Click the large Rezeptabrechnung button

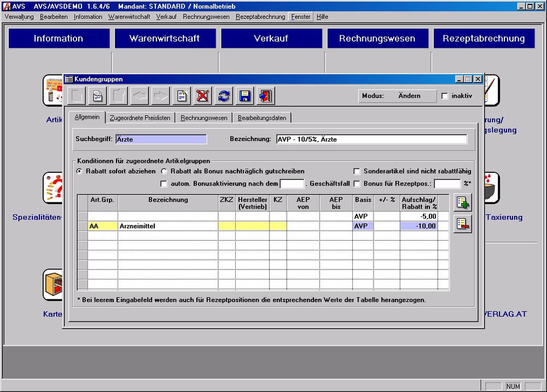click(484, 38)
